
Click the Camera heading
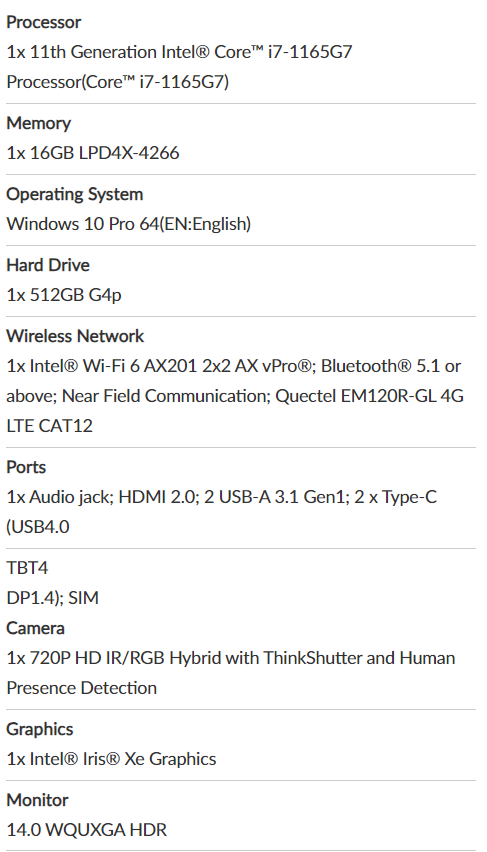coord(35,628)
